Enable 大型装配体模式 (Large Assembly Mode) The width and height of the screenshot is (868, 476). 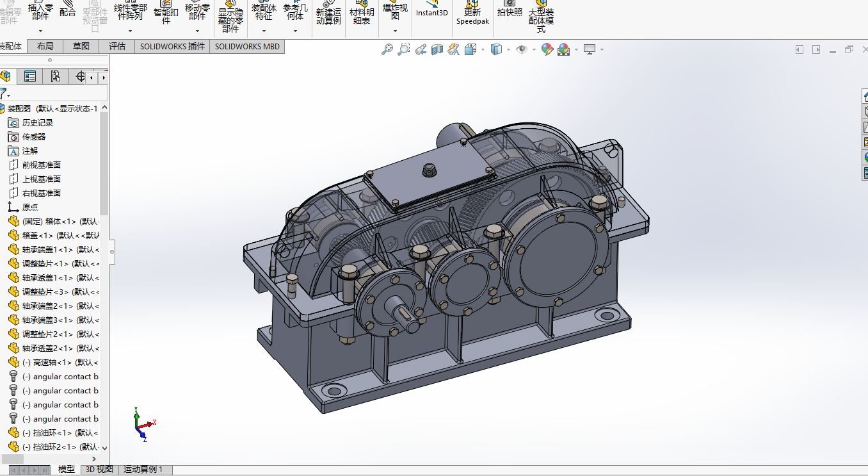[x=542, y=14]
